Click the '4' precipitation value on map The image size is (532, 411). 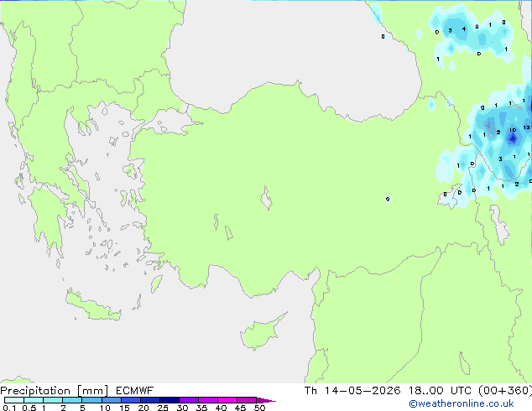(464, 29)
